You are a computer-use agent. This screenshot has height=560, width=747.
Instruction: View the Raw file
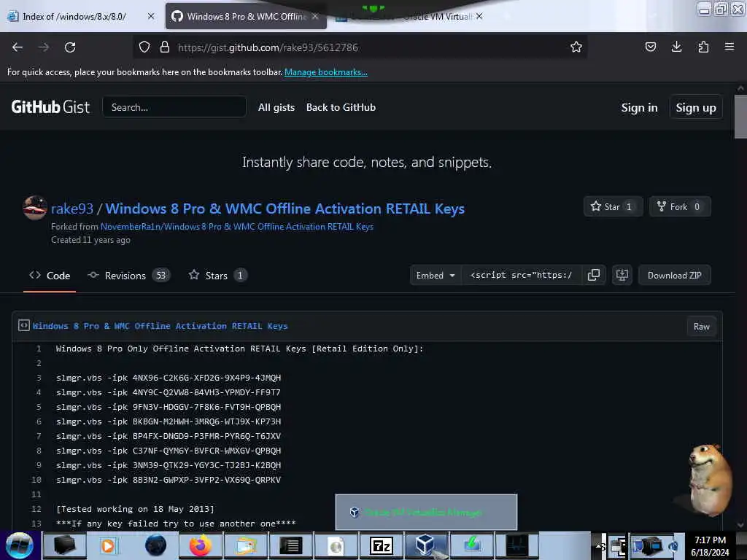(701, 326)
